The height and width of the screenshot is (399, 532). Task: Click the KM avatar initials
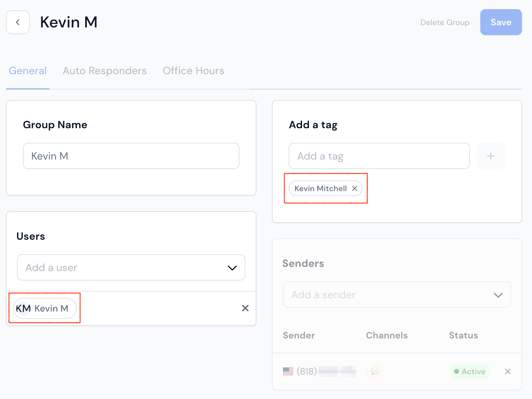(x=24, y=308)
